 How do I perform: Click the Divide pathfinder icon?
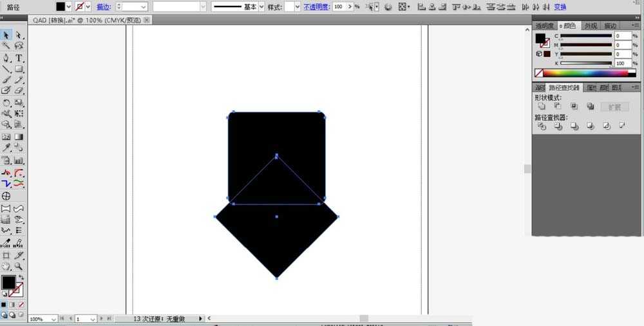tap(542, 126)
